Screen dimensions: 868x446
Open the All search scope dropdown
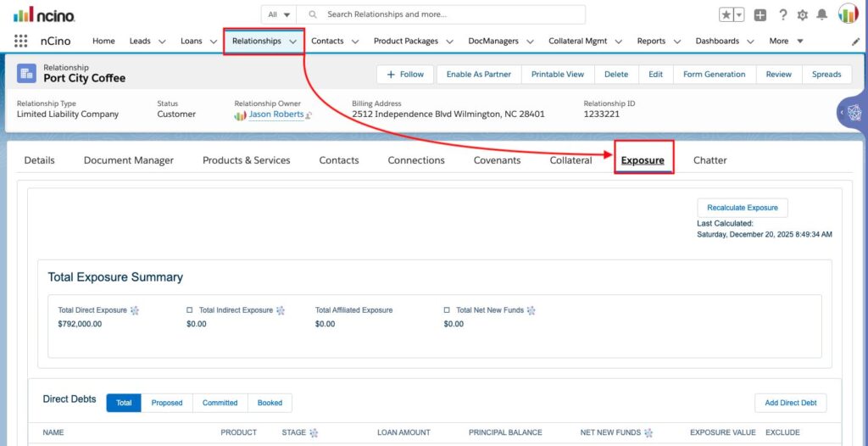tap(279, 15)
